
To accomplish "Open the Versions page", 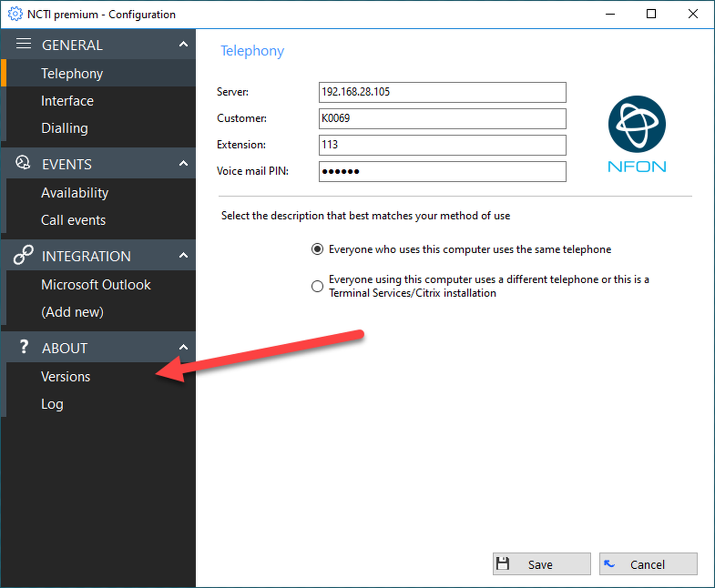I will (x=66, y=377).
